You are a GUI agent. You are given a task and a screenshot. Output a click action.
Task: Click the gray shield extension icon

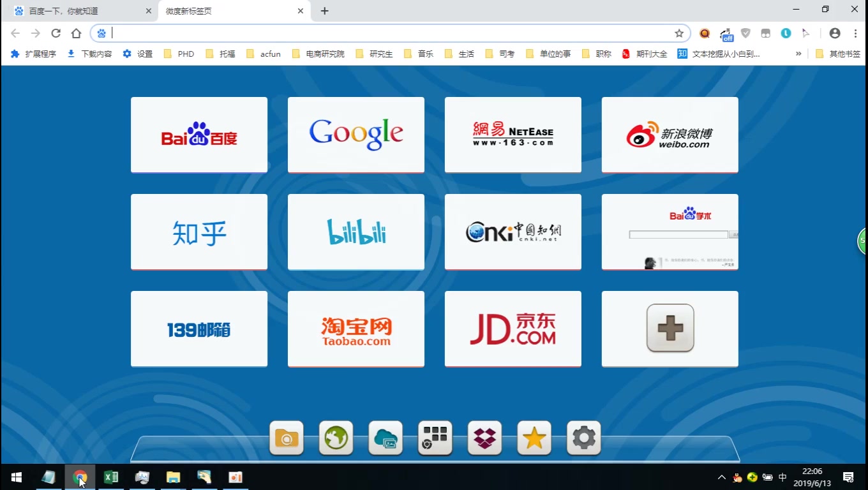[745, 33]
